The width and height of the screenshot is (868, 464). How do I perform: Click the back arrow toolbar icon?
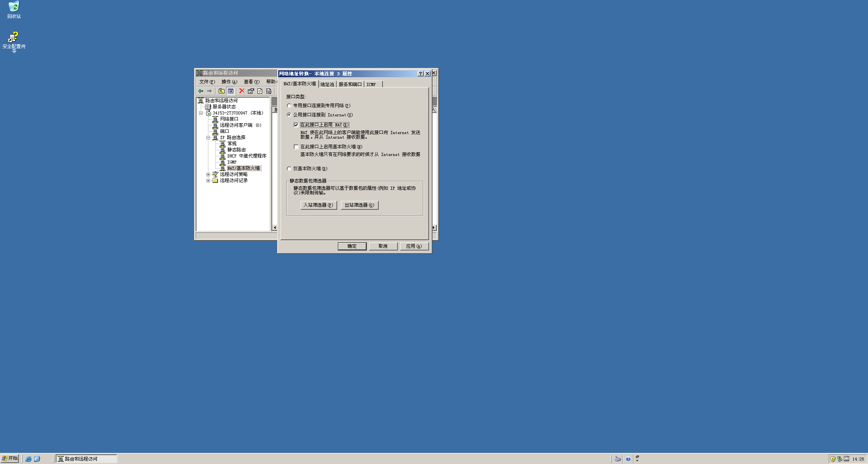[201, 91]
